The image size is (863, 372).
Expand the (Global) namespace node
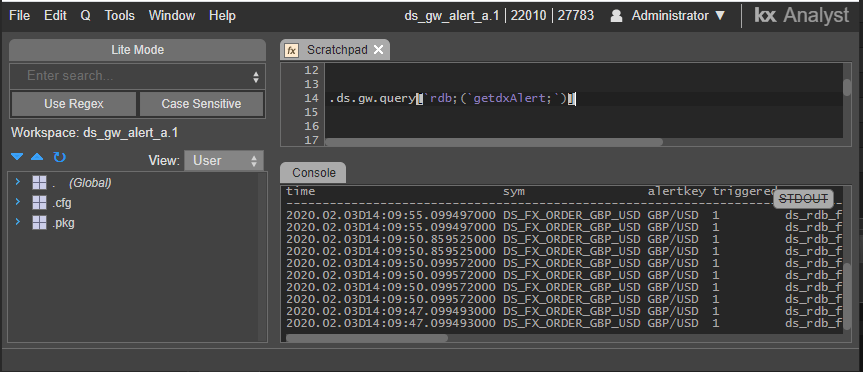point(18,182)
